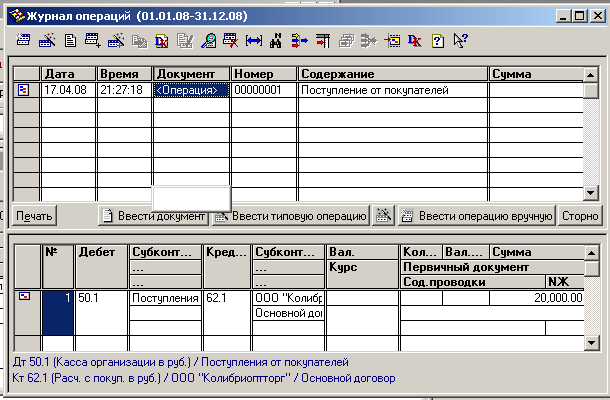Click the greyed-out stacked windows icon
Image resolution: width=610 pixels, height=400 pixels.
346,40
